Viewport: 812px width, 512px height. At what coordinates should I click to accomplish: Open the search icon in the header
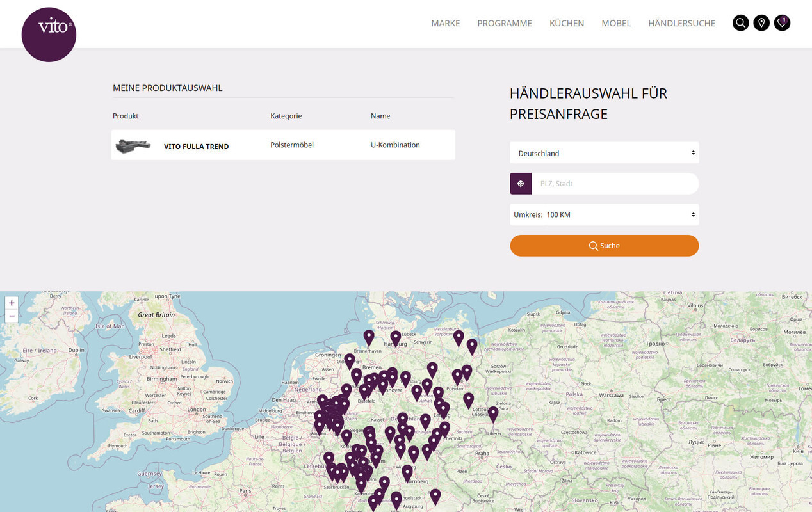point(740,22)
